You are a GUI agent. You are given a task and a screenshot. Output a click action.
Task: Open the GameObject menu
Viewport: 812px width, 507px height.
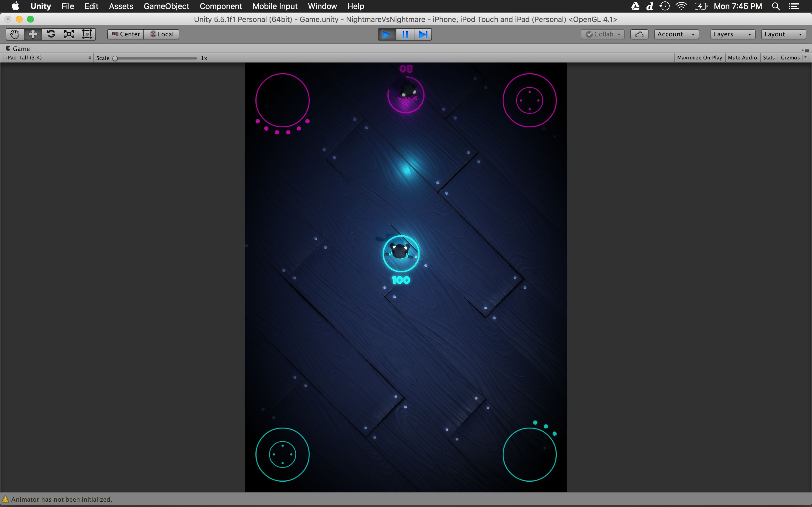[166, 6]
